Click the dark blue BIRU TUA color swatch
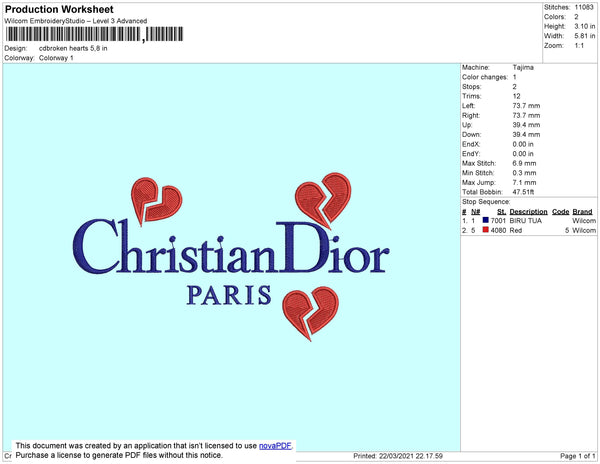 point(486,220)
